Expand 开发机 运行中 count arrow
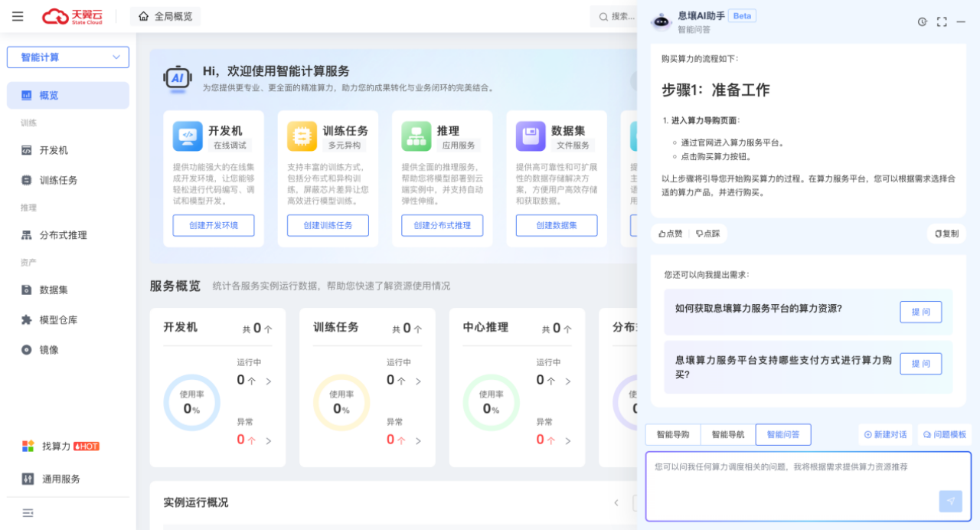Screen dimensions: 980x530 (269, 381)
